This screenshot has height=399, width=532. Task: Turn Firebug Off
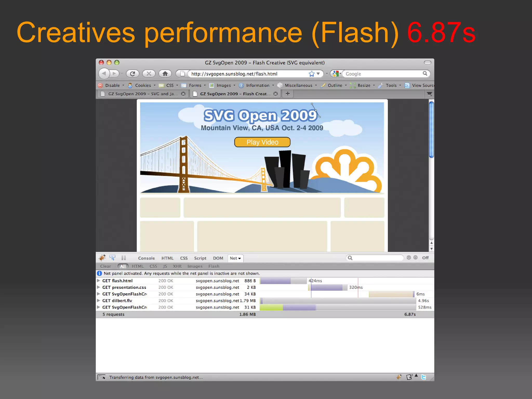click(x=425, y=258)
